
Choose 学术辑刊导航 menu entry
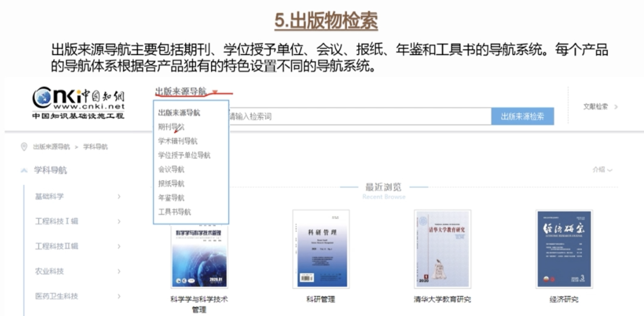178,141
